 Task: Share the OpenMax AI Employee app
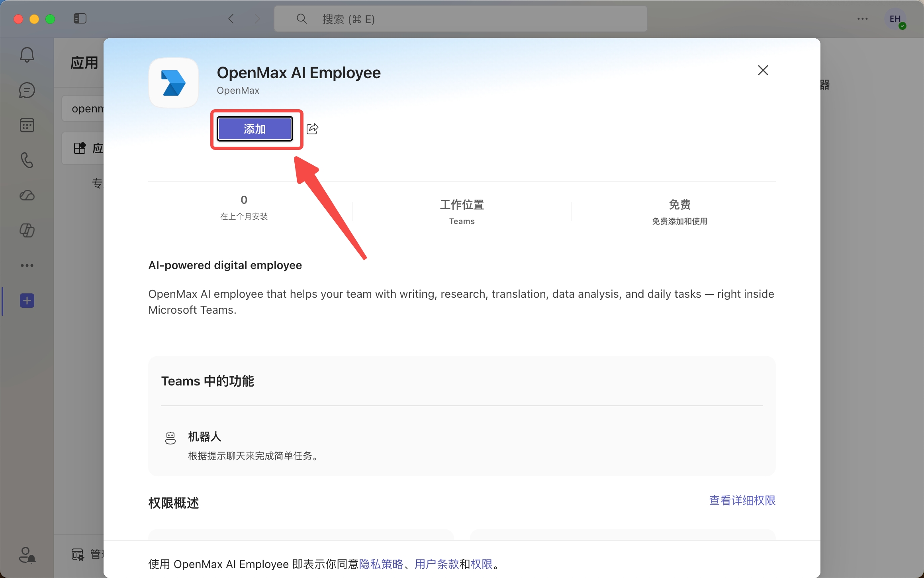[x=313, y=129]
